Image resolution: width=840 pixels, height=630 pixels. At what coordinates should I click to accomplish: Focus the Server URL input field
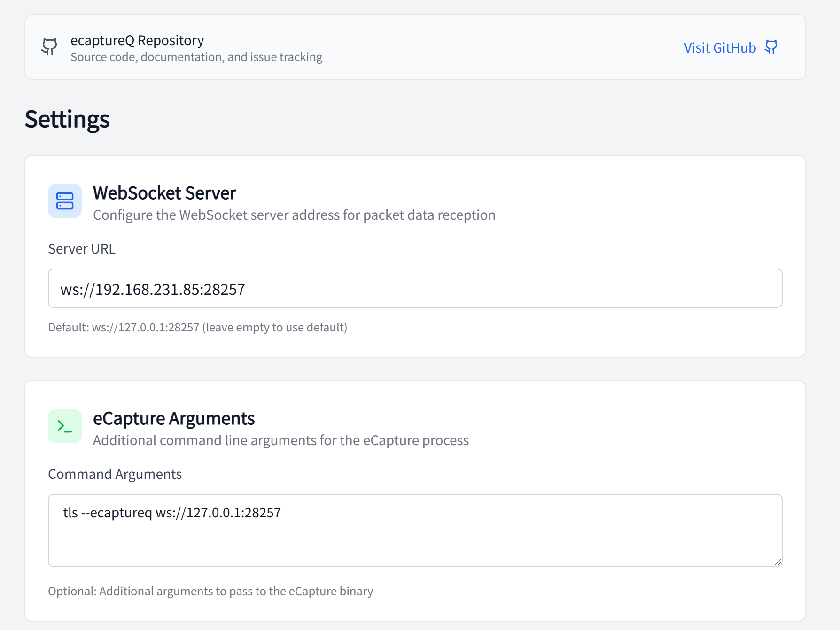coord(415,289)
